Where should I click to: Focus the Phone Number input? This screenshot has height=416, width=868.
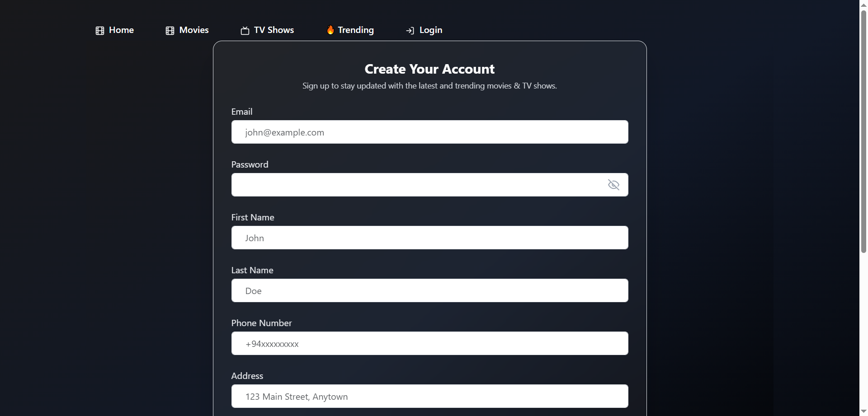tap(429, 344)
